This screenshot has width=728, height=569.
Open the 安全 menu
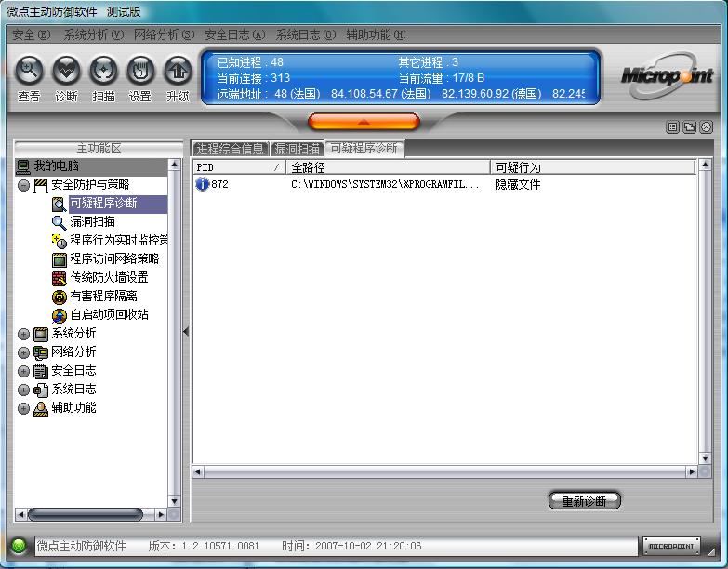(31, 34)
